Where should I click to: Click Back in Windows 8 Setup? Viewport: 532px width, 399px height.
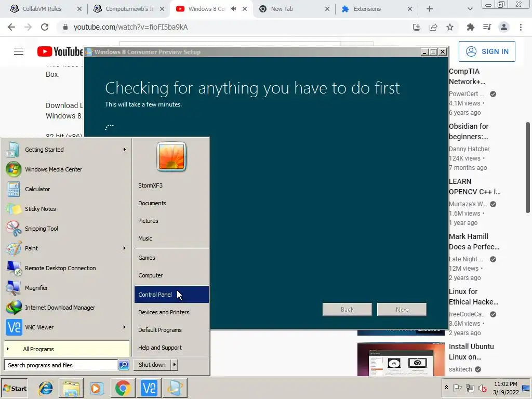(x=347, y=310)
